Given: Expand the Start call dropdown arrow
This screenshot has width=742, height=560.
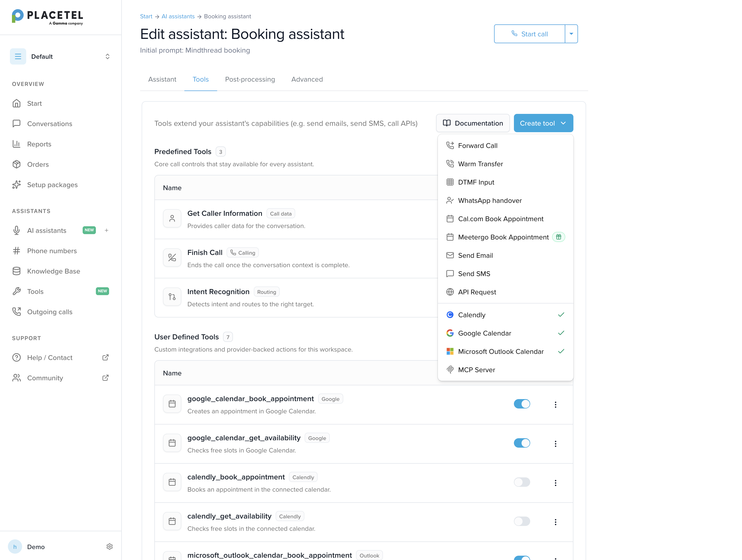Looking at the screenshot, I should tap(571, 34).
